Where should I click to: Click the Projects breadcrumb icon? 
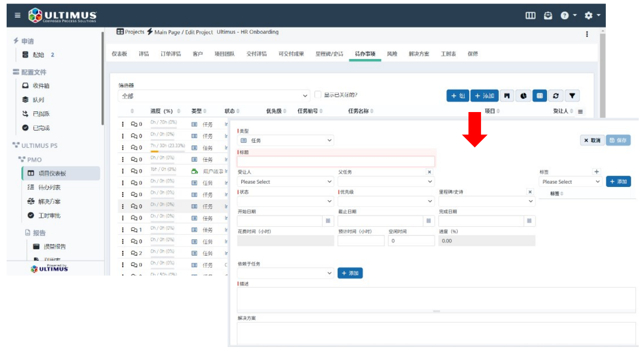click(x=120, y=32)
